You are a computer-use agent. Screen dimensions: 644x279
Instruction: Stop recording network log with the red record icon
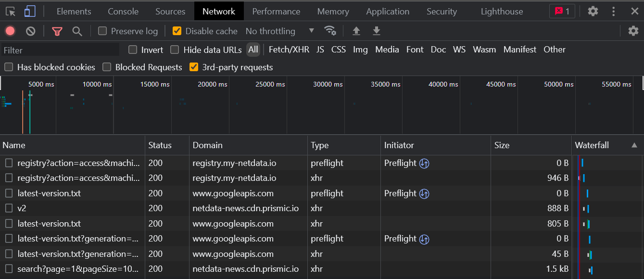tap(10, 31)
